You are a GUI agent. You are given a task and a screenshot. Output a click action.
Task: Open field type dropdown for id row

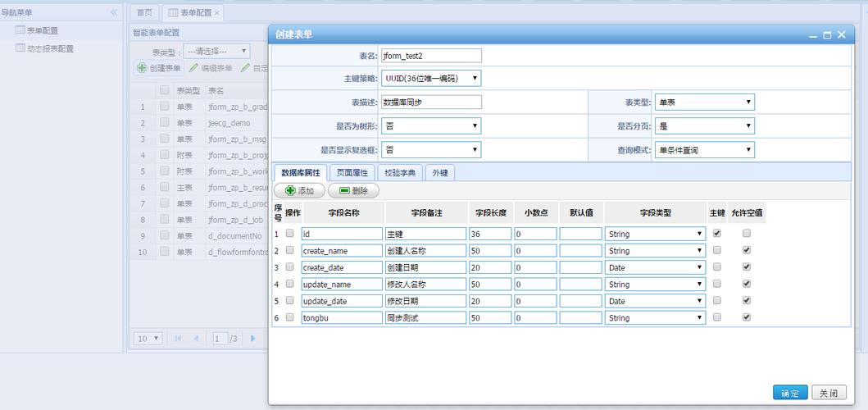coord(655,234)
